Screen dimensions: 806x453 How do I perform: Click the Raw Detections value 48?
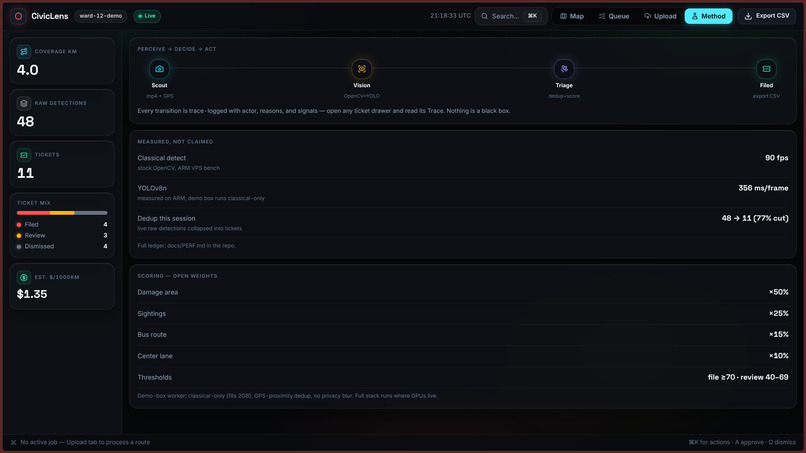click(x=25, y=122)
